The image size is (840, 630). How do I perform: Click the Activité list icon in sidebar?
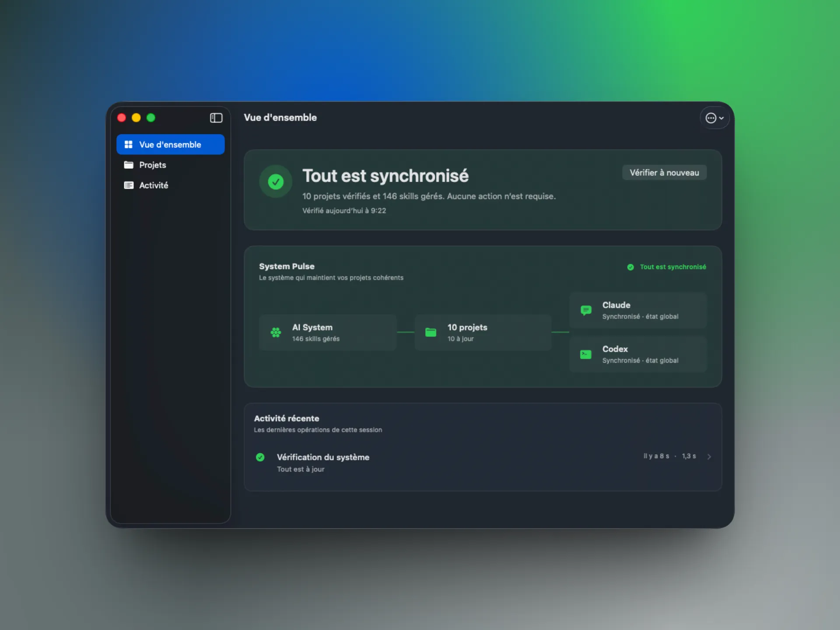coord(129,185)
